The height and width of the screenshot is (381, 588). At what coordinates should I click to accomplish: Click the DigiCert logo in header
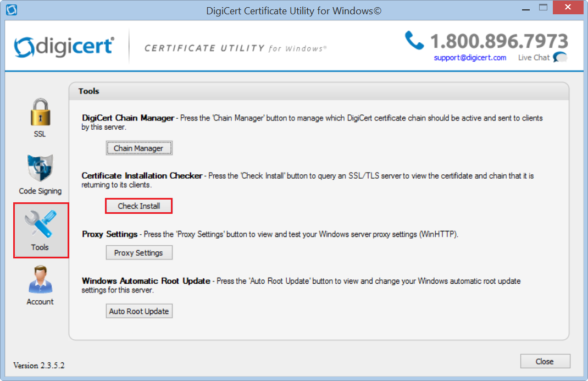tap(64, 46)
